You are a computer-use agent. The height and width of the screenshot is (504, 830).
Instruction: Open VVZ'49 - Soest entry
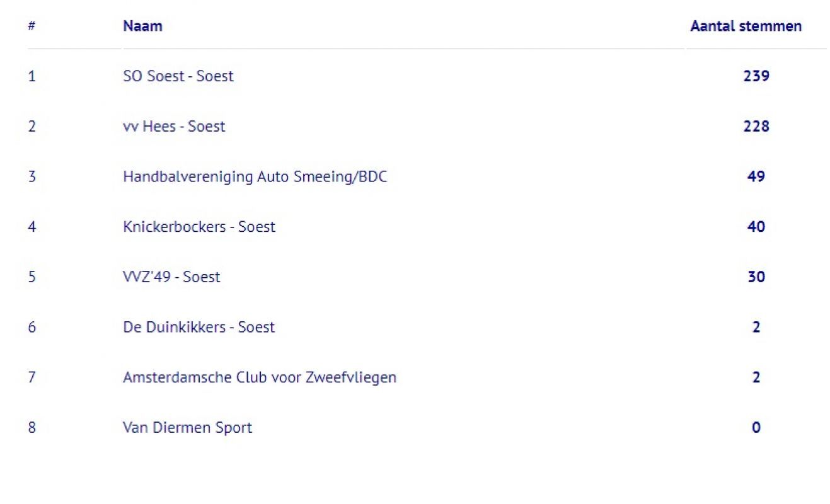(x=171, y=277)
